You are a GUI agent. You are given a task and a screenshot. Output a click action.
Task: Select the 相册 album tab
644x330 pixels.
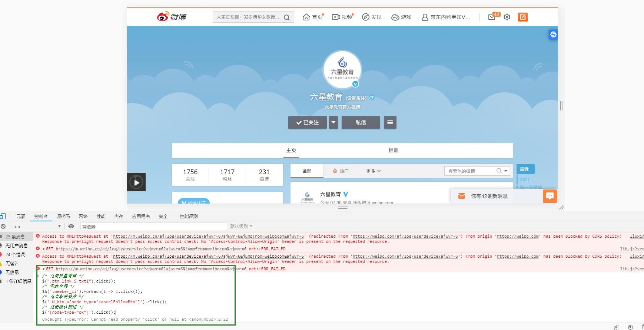coord(394,150)
